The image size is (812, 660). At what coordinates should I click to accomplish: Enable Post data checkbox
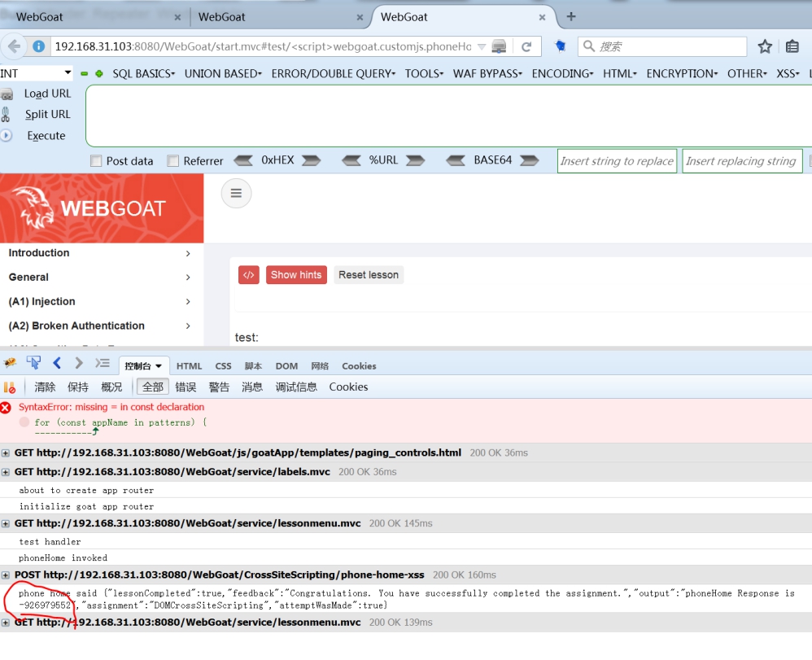pyautogui.click(x=96, y=161)
